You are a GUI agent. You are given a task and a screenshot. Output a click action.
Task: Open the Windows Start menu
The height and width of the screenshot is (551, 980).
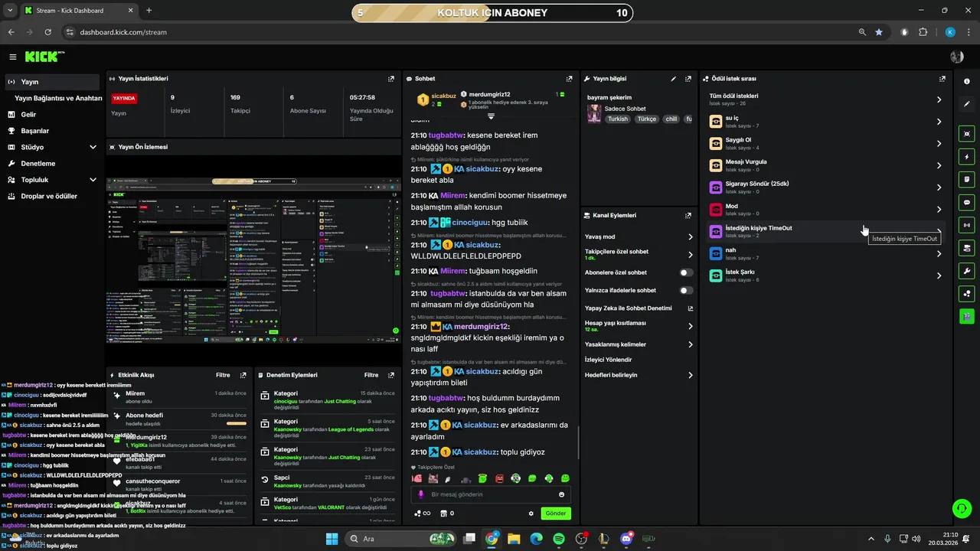[332, 539]
